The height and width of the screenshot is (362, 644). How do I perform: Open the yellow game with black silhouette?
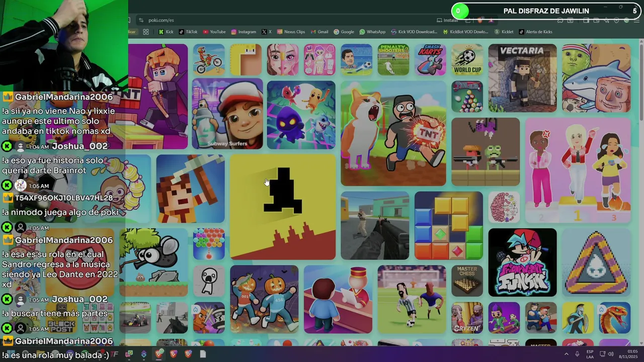point(283,207)
